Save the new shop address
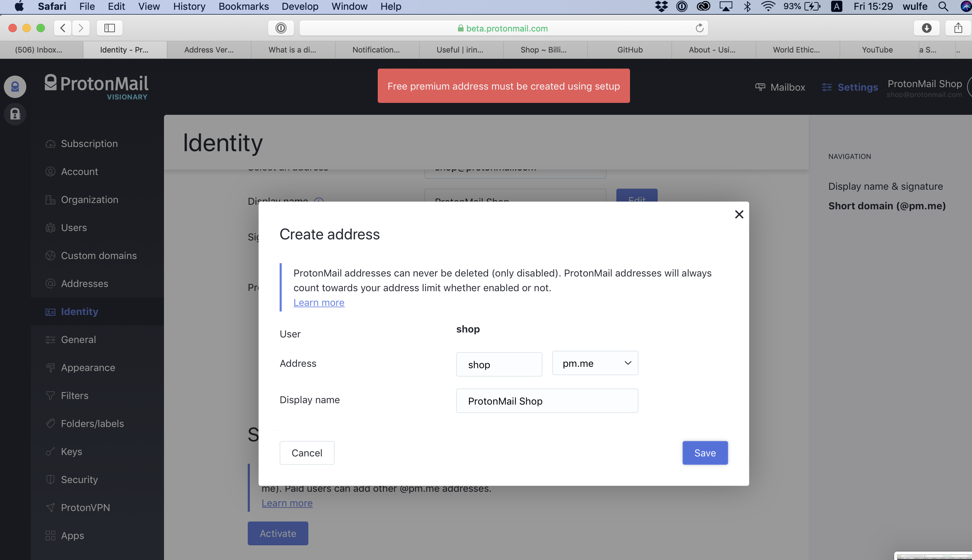This screenshot has width=972, height=560. click(705, 453)
